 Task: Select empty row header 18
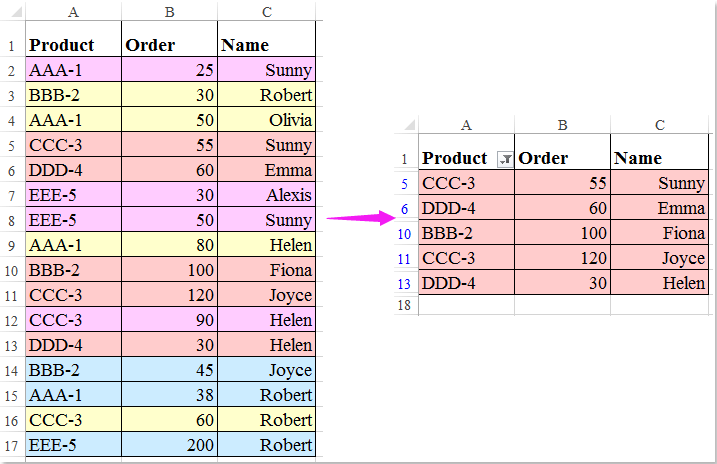click(x=405, y=306)
